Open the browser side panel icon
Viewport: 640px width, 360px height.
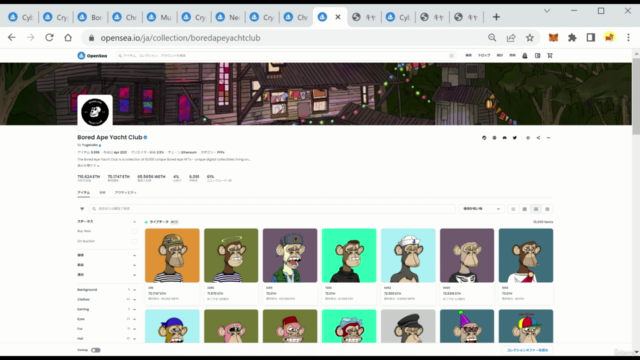(x=591, y=38)
